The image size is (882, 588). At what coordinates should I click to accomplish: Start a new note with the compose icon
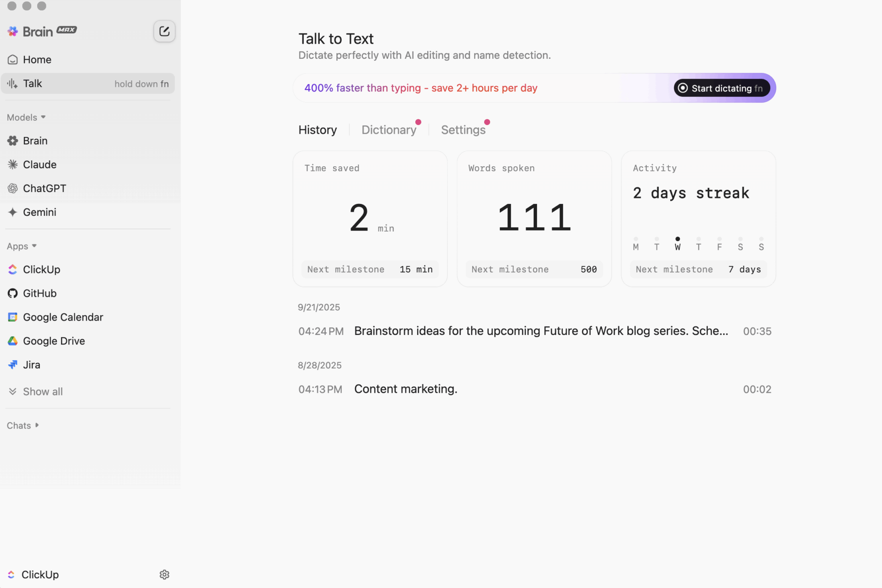[164, 31]
